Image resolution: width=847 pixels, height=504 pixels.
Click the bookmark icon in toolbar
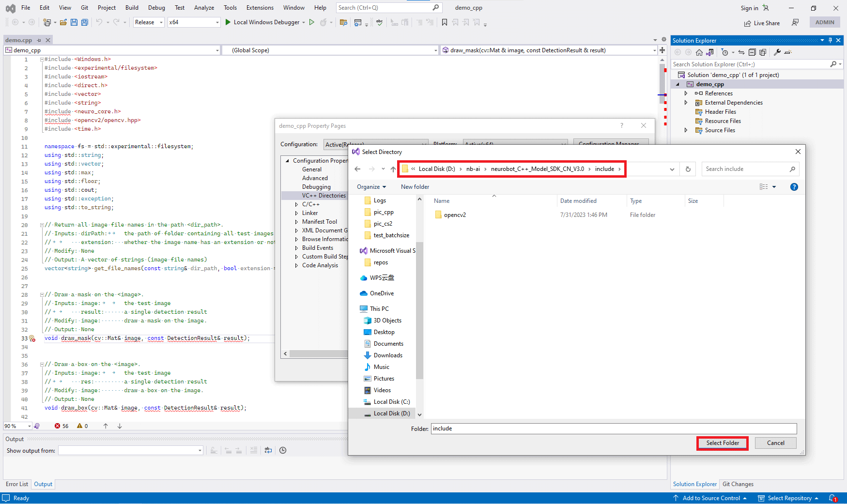(445, 22)
